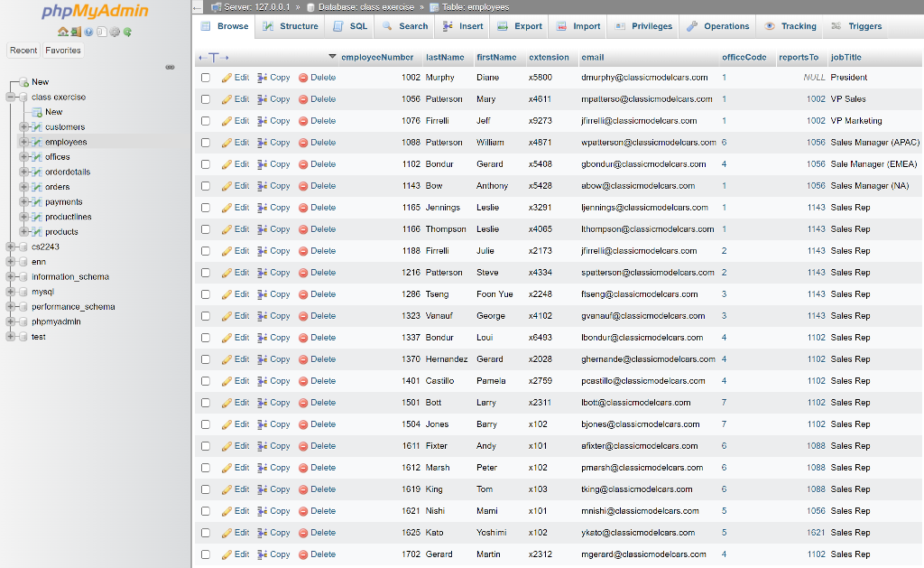Screen dimensions: 924x568
Task: Open the settings gear icon
Action: point(115,31)
